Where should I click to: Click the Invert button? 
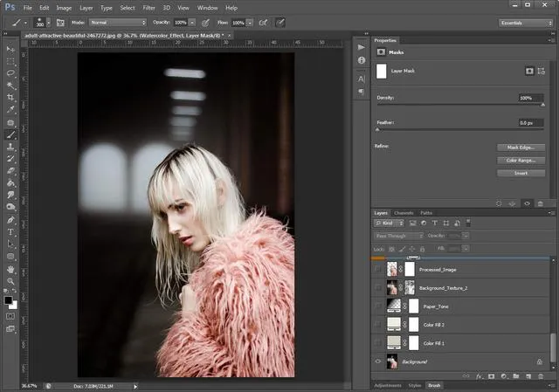coord(521,173)
